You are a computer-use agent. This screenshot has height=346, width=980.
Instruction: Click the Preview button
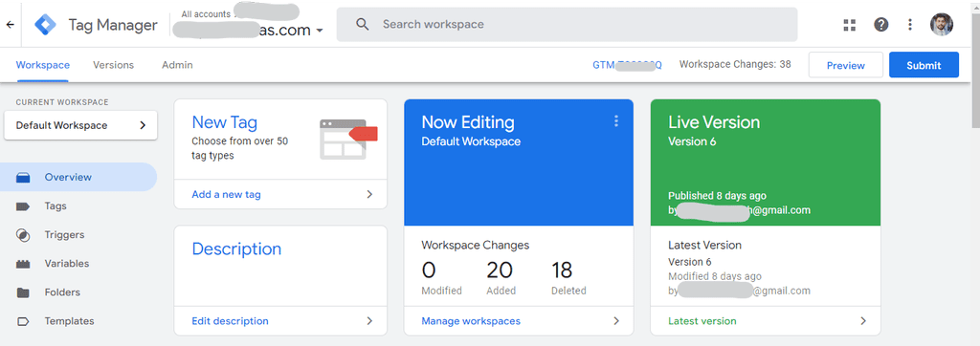point(846,65)
